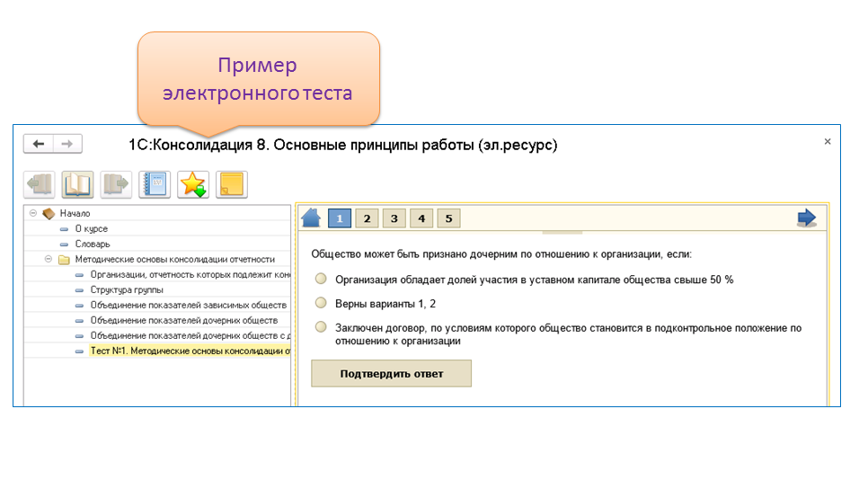This screenshot has height=480, width=868.
Task: Click the previous page book icon
Action: tap(39, 184)
